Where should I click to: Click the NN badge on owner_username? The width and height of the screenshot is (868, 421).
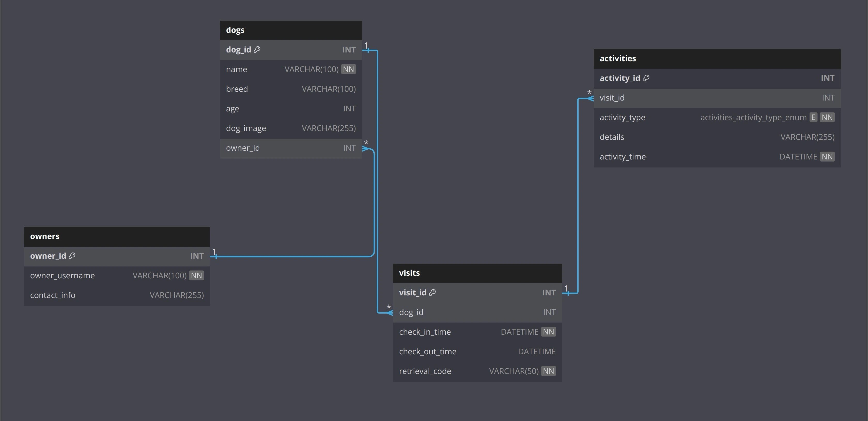click(196, 276)
